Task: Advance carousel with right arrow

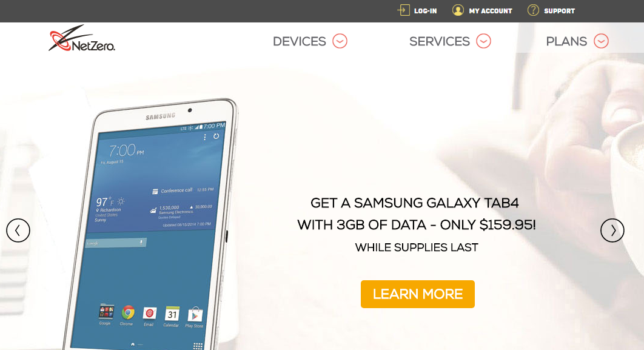Action: [x=612, y=231]
